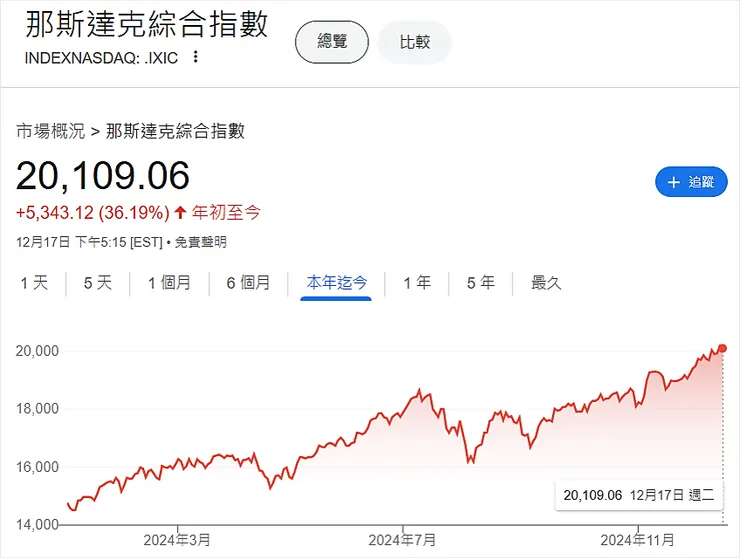Screen dimensions: 740x558
Task: Select the 1 個月 range tab
Action: 169,283
